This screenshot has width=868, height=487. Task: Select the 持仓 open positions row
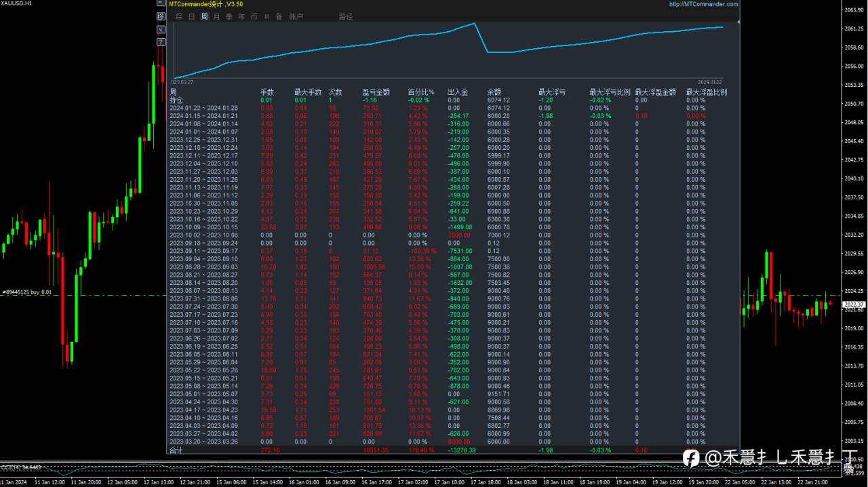(453, 100)
